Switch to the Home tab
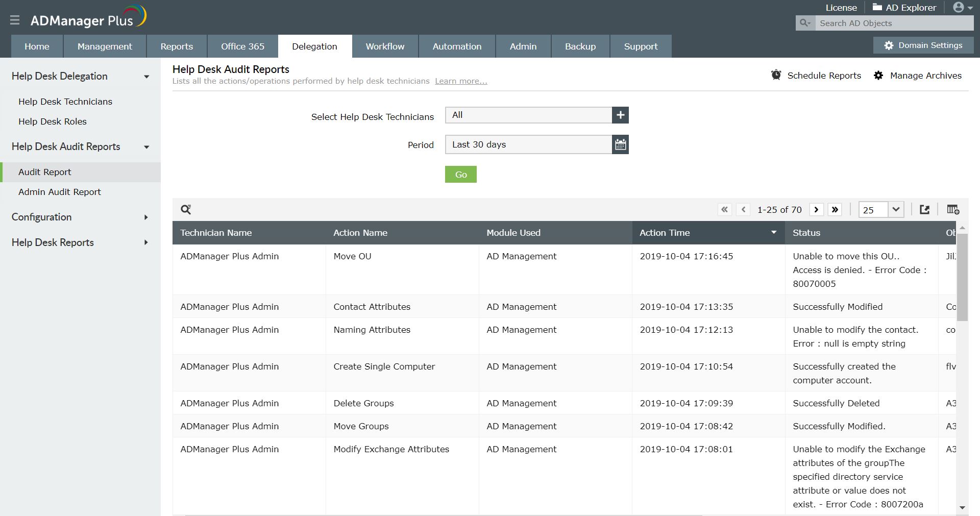The width and height of the screenshot is (980, 516). click(x=37, y=46)
